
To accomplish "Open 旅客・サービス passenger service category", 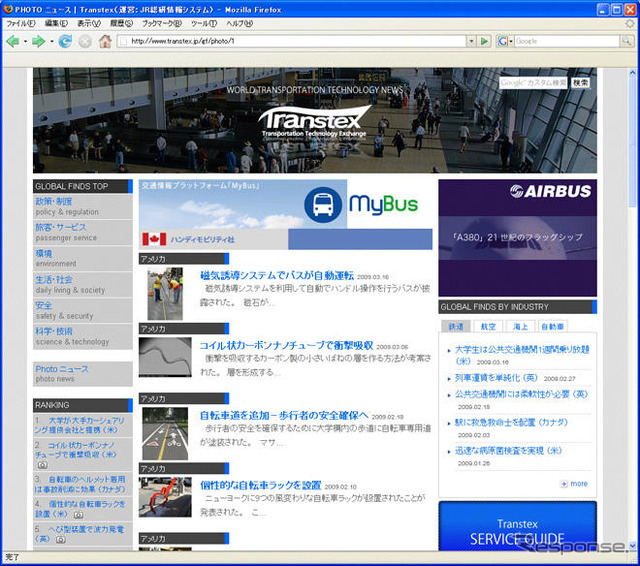I will [82, 232].
